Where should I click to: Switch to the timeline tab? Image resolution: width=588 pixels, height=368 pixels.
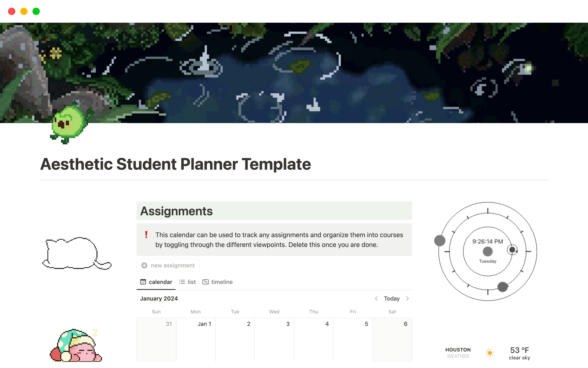(x=217, y=282)
